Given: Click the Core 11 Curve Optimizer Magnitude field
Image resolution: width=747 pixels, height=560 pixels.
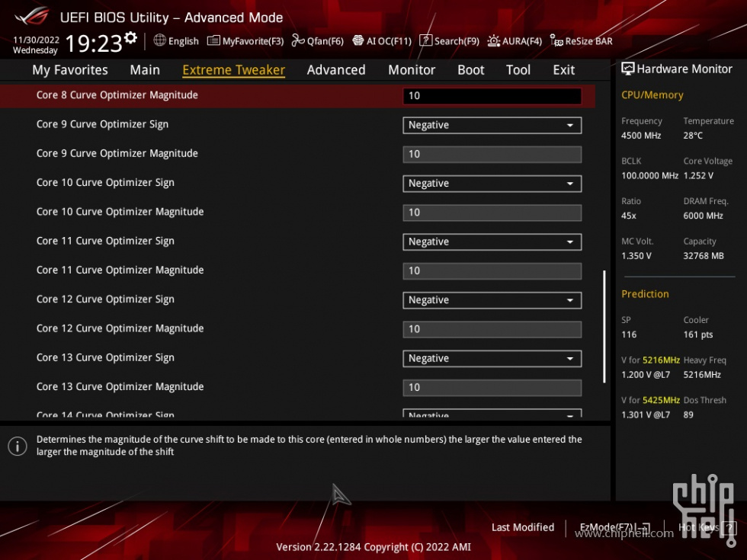Looking at the screenshot, I should 492,271.
